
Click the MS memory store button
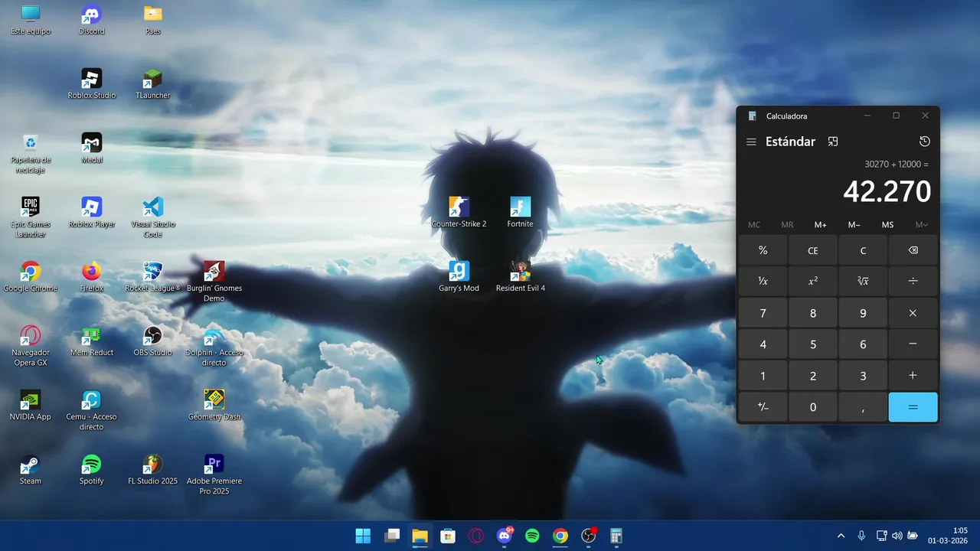[x=887, y=225]
